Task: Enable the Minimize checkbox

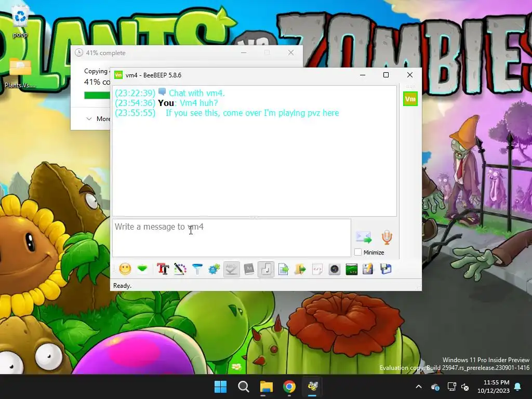Action: [358, 252]
